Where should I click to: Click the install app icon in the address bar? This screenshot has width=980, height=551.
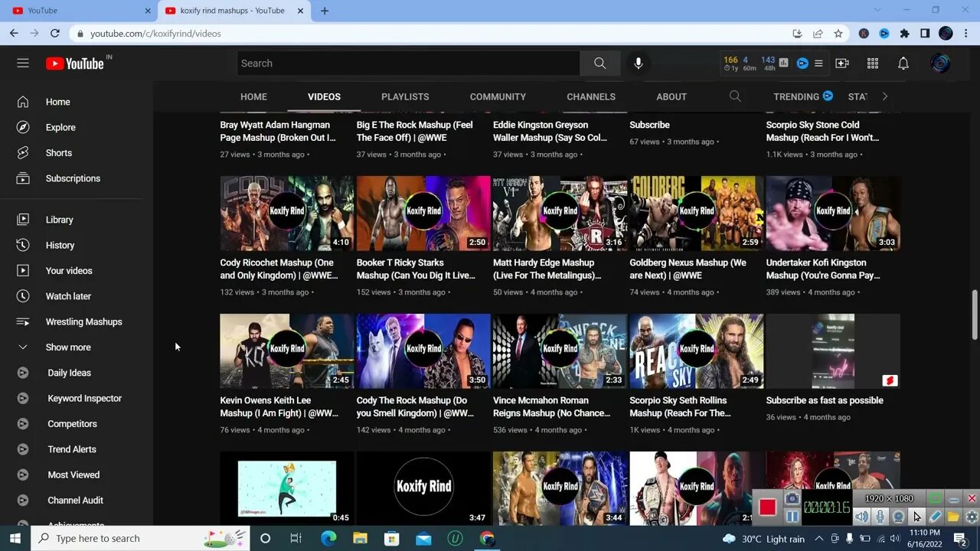pos(797,34)
